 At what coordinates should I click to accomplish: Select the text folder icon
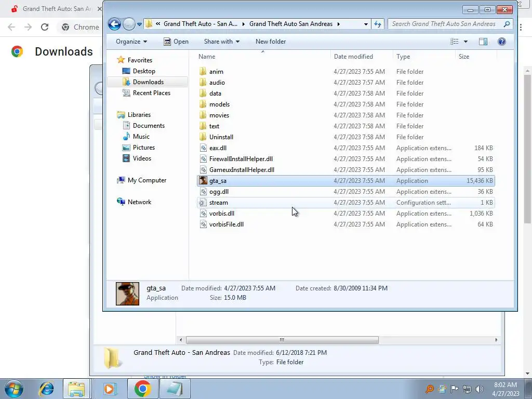tap(203, 126)
